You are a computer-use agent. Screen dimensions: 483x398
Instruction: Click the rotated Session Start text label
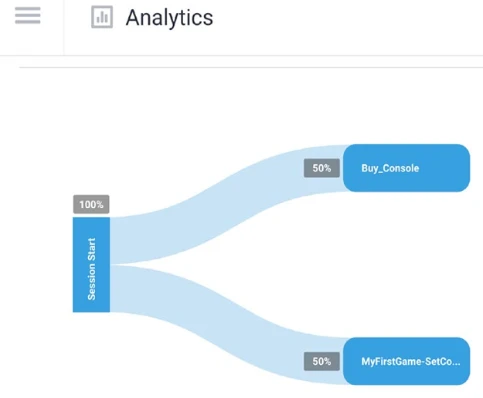click(x=91, y=269)
